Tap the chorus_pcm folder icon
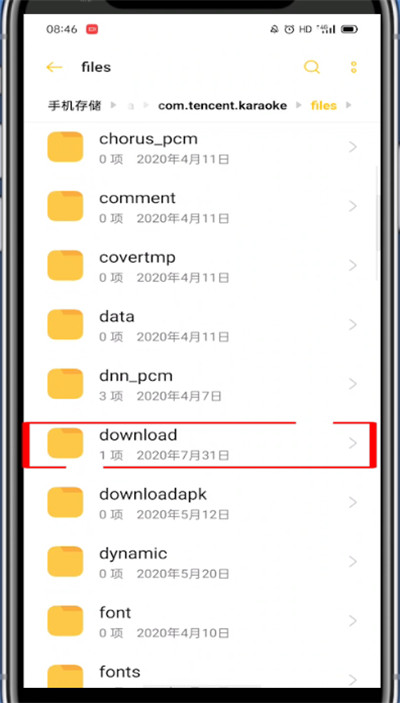Image resolution: width=400 pixels, height=703 pixels. 65,147
